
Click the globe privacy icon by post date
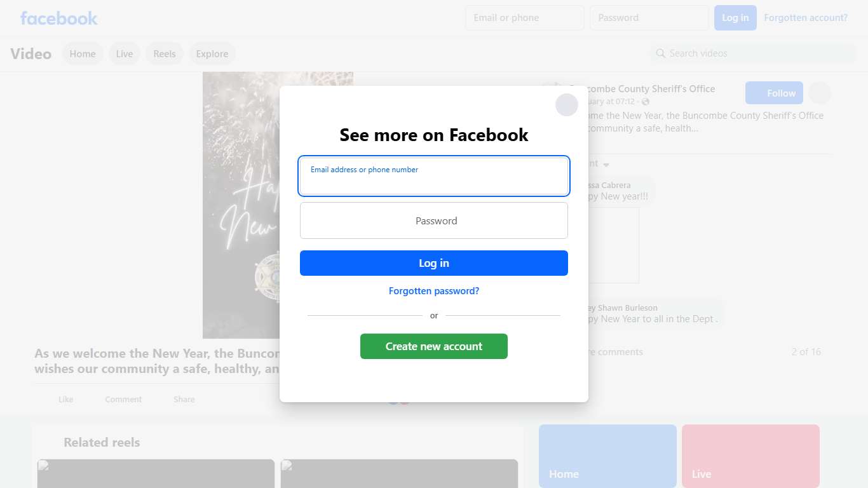click(x=646, y=102)
